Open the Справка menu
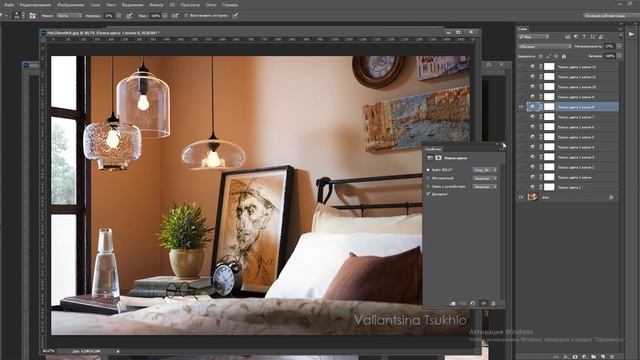 pos(230,5)
